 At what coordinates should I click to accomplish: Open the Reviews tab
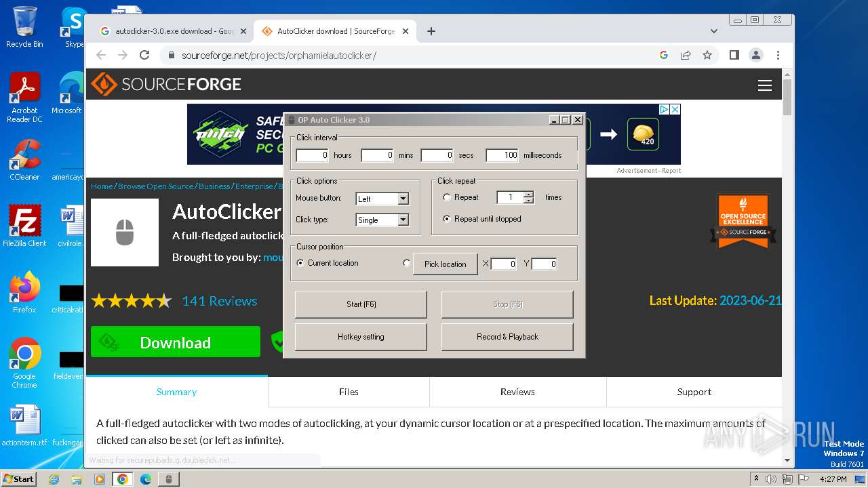517,392
